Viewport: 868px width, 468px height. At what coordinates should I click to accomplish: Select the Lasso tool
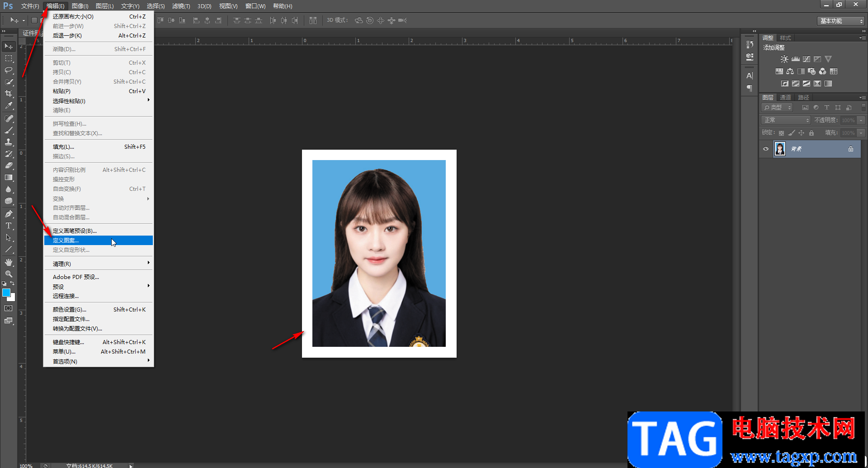coord(9,70)
